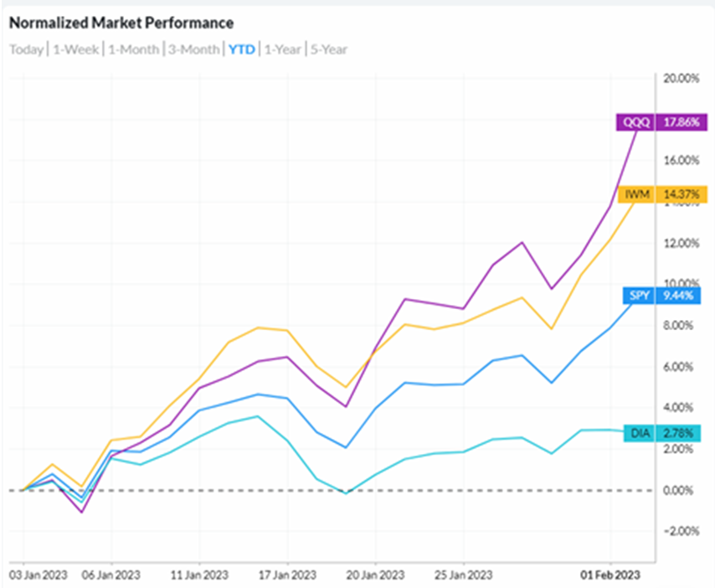Click the YTD range tab
The height and width of the screenshot is (588, 715).
241,49
